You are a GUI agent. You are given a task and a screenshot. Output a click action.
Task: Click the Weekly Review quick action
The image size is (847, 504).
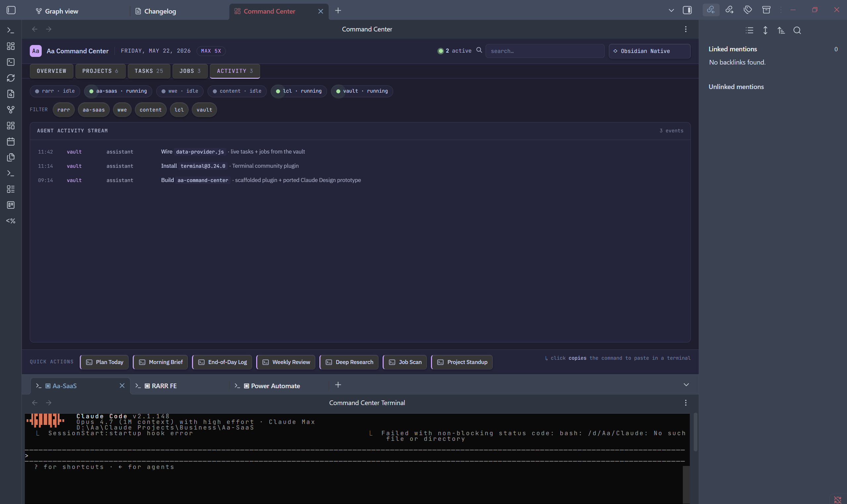pos(286,362)
